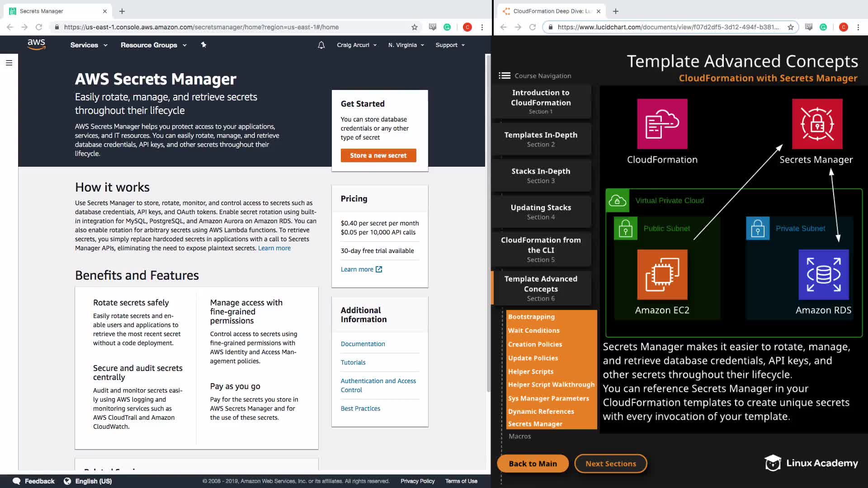Viewport: 868px width, 488px height.
Task: Open the Best Practices link
Action: [360, 408]
